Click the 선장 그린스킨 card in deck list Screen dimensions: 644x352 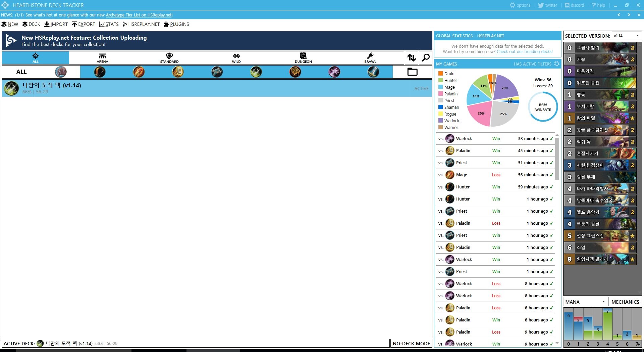tap(600, 236)
